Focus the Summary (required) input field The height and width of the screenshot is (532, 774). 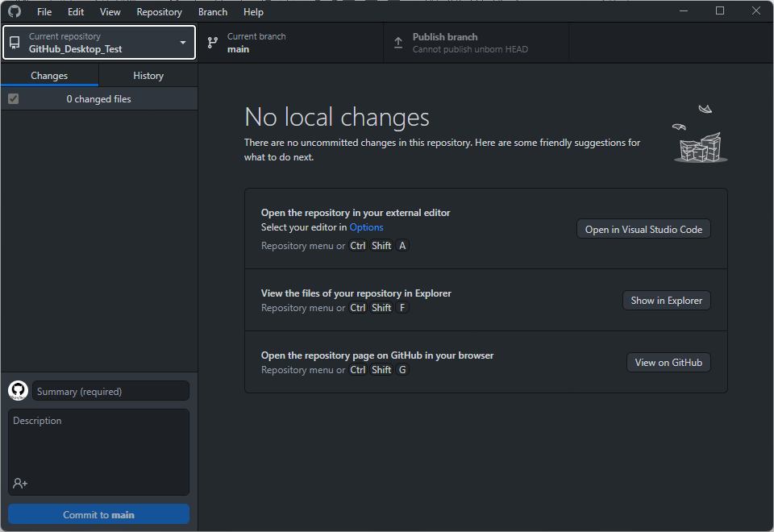tap(110, 391)
